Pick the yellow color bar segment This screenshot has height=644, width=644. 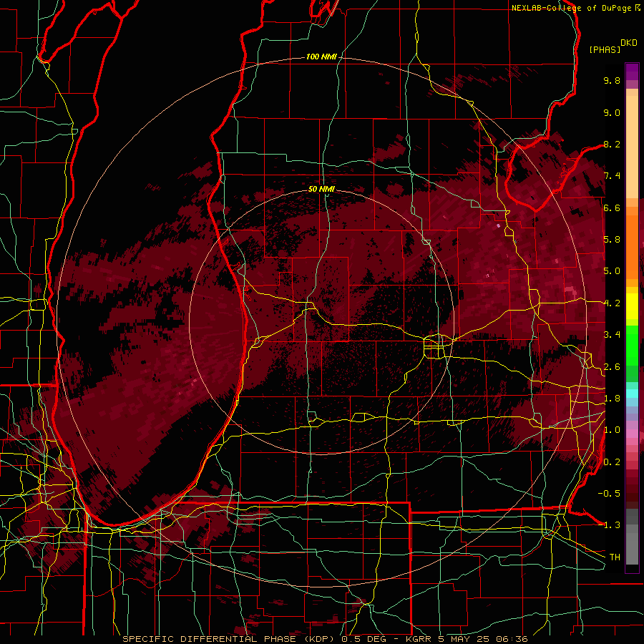coord(632,306)
